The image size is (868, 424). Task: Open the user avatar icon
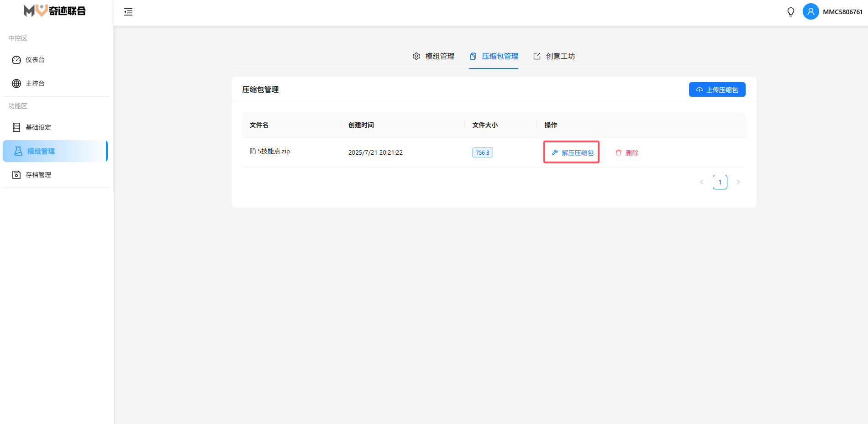[810, 12]
